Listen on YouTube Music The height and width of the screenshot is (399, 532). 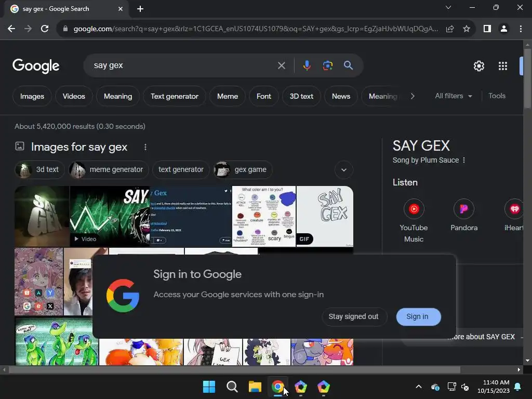(414, 220)
